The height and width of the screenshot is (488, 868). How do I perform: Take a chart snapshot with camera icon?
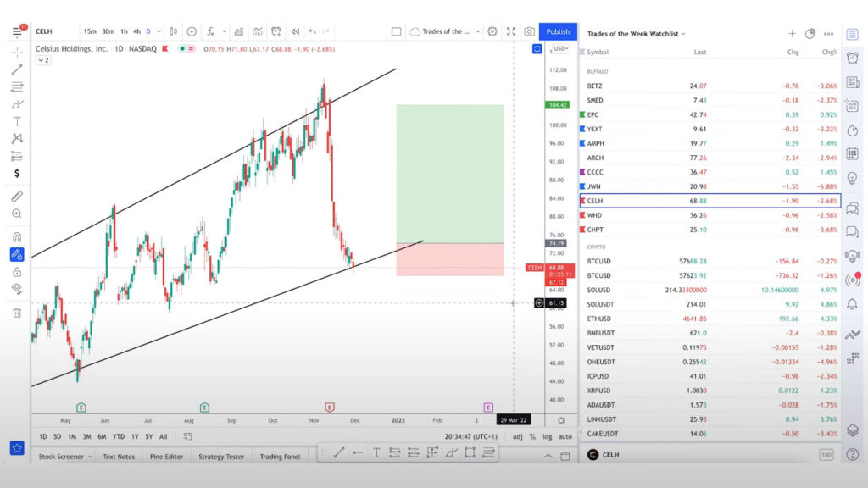click(x=529, y=31)
